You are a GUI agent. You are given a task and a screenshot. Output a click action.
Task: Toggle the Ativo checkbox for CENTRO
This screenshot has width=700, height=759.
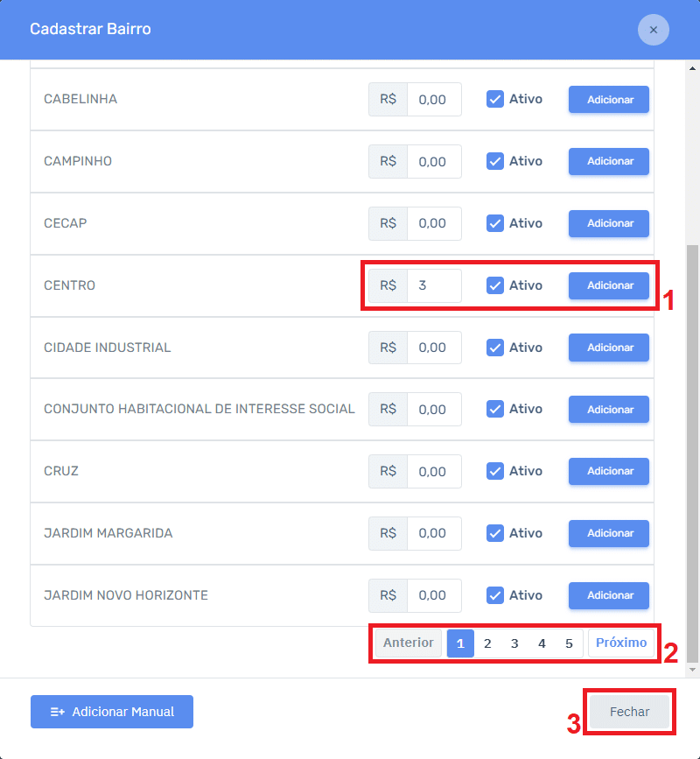(495, 285)
